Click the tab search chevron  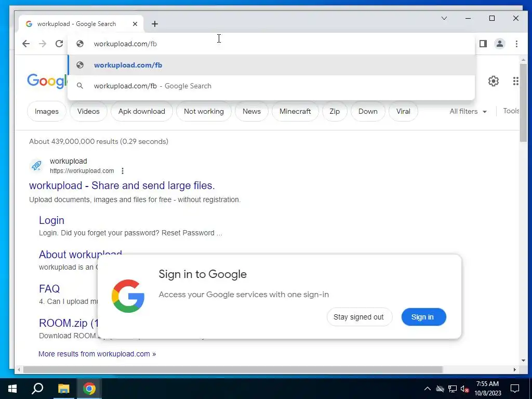444,18
